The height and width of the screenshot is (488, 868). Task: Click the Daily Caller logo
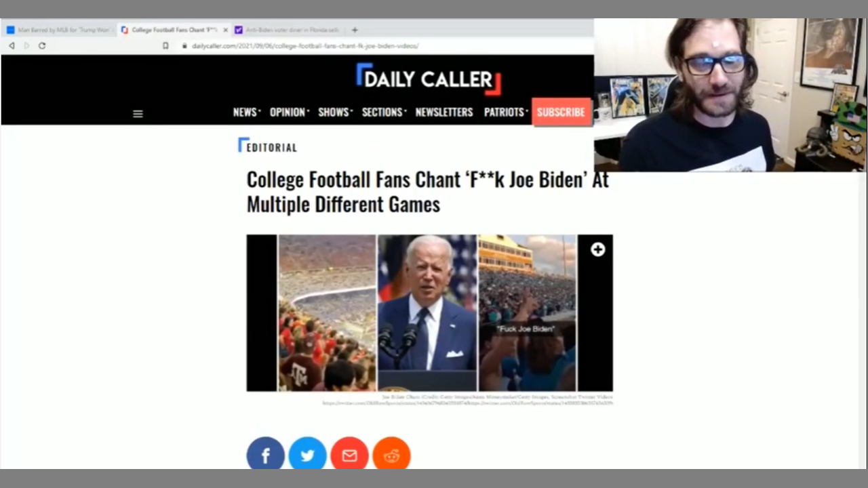tap(428, 79)
